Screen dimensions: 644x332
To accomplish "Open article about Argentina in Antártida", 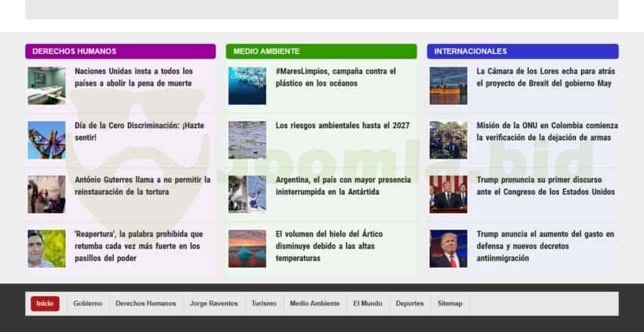I will pyautogui.click(x=343, y=186).
